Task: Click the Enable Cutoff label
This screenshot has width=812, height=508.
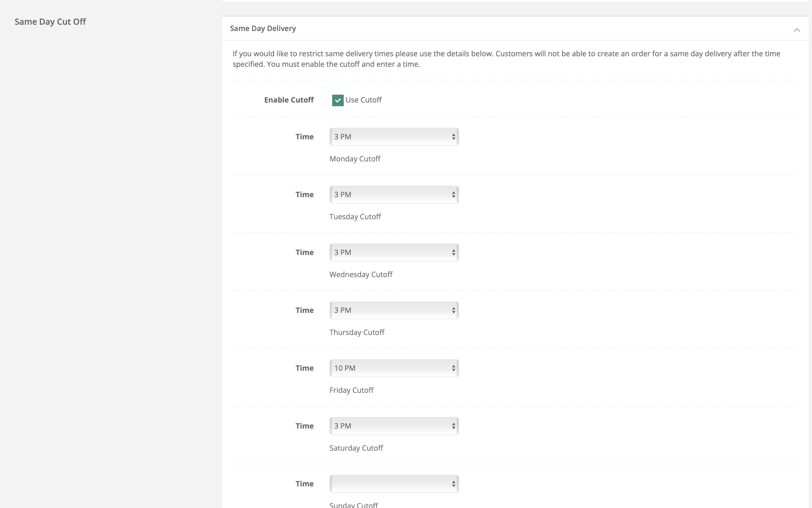Action: pyautogui.click(x=289, y=100)
